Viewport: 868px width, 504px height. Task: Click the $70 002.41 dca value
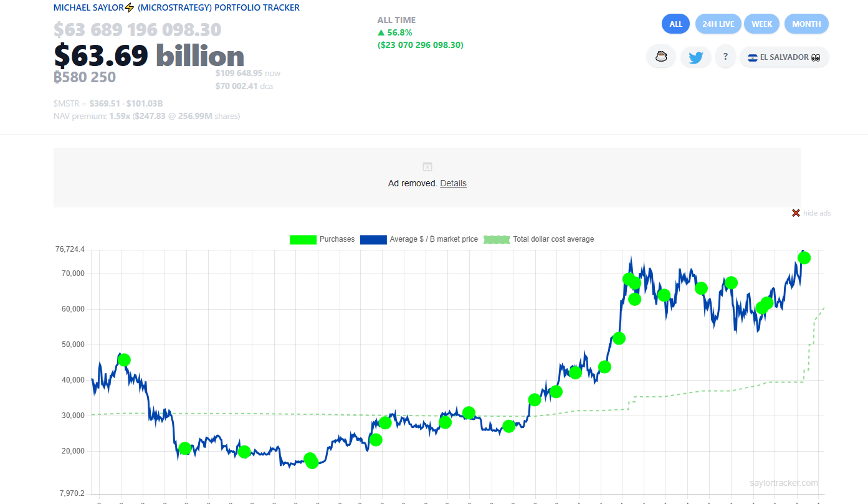(244, 86)
